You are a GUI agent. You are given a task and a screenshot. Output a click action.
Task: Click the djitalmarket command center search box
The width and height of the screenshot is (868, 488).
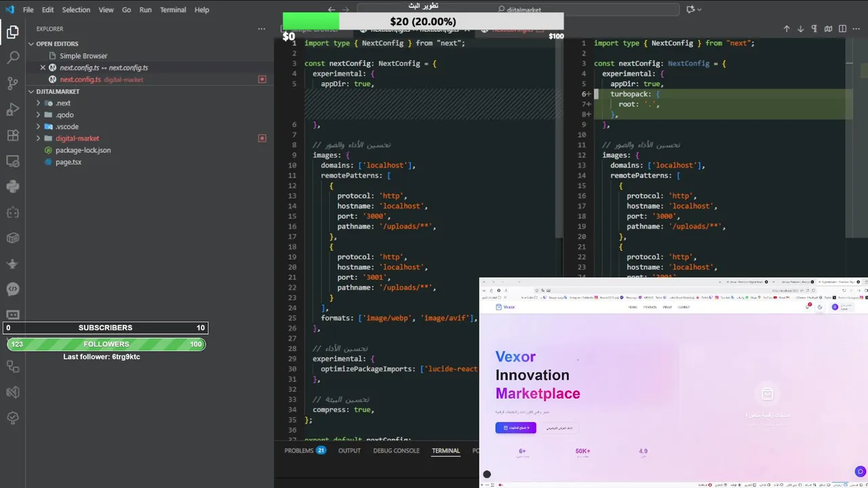pos(519,9)
